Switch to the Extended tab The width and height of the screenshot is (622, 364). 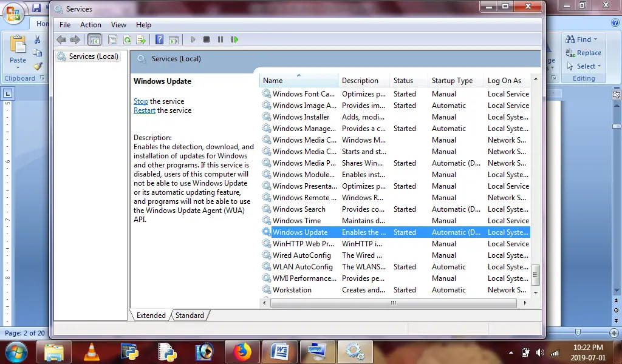(x=151, y=315)
